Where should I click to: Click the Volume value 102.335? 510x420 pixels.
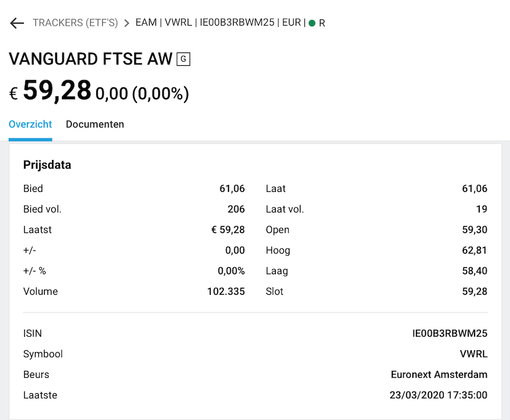pyautogui.click(x=226, y=291)
